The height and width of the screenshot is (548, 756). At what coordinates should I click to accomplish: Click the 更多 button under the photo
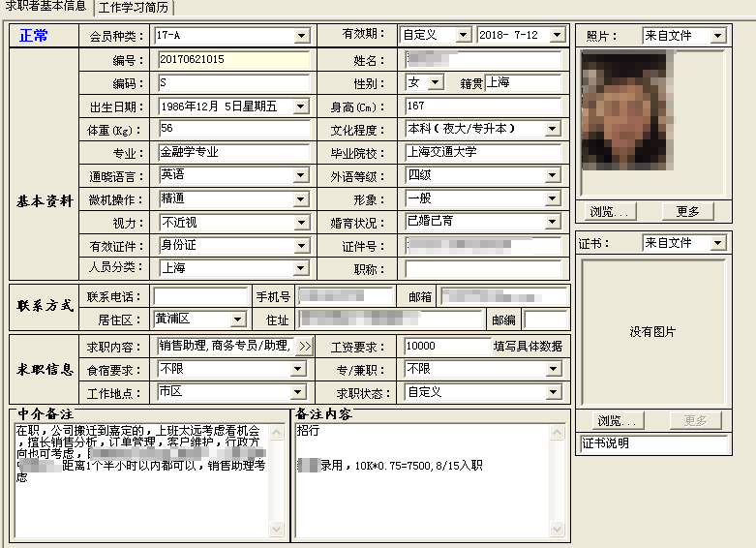click(687, 211)
